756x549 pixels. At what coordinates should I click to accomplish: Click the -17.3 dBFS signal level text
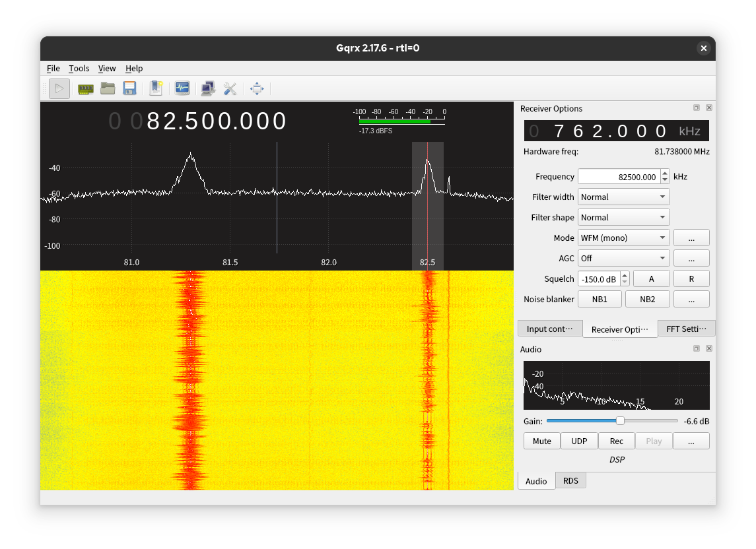[376, 131]
